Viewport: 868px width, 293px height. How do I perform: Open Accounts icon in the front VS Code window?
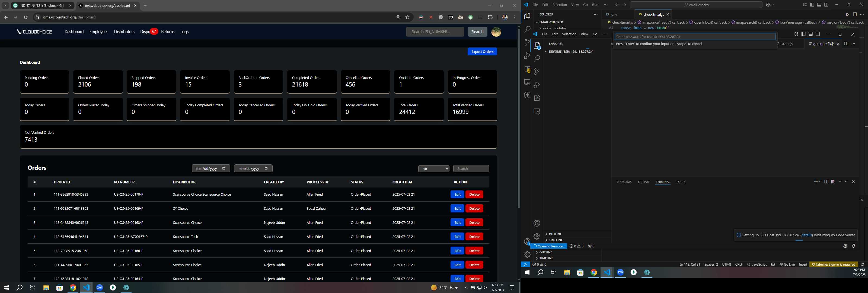pyautogui.click(x=537, y=223)
